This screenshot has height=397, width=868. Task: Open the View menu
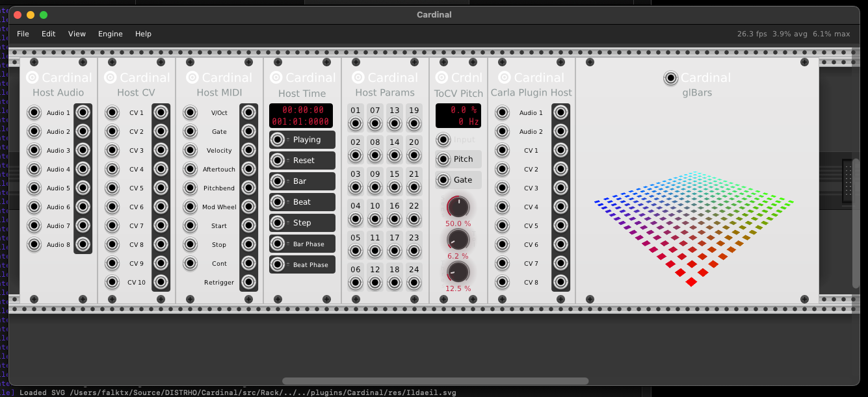pos(77,34)
